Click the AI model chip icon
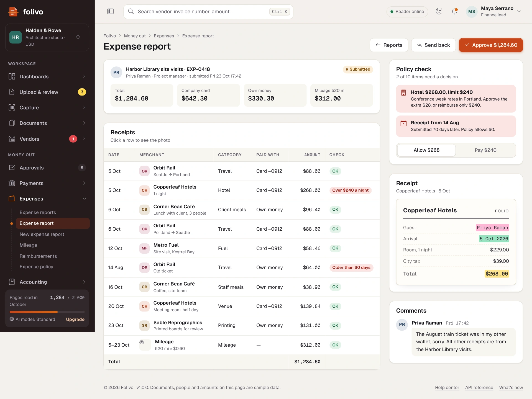The image size is (532, 399). tap(12, 319)
